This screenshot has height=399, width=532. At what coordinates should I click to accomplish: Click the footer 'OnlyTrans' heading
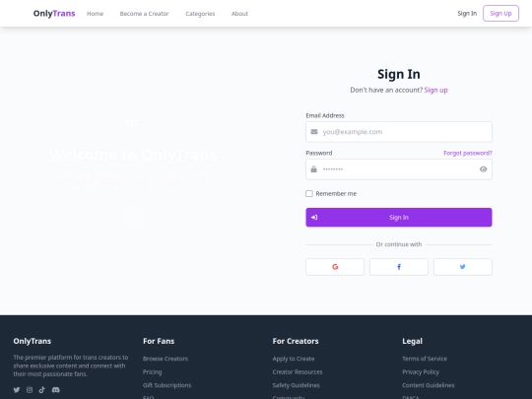pyautogui.click(x=33, y=341)
